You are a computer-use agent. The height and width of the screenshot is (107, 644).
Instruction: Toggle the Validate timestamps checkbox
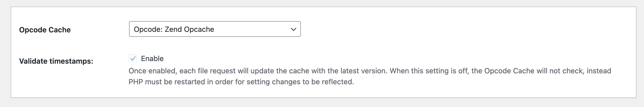click(133, 58)
